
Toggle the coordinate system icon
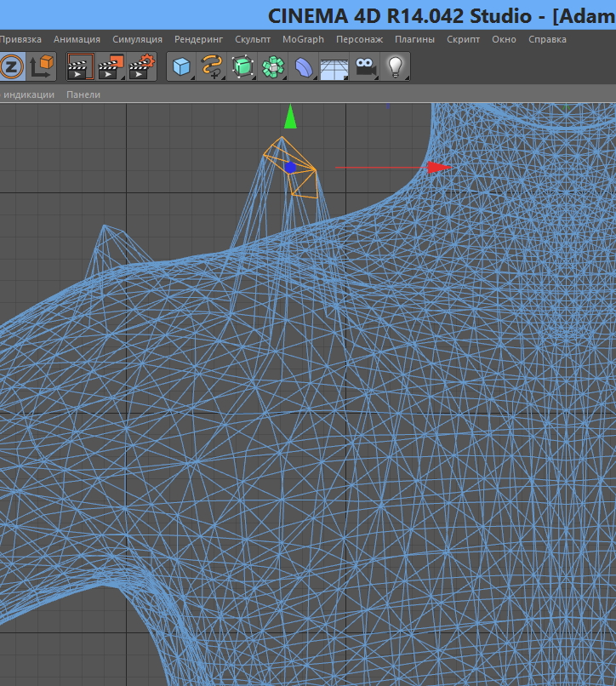pos(42,66)
